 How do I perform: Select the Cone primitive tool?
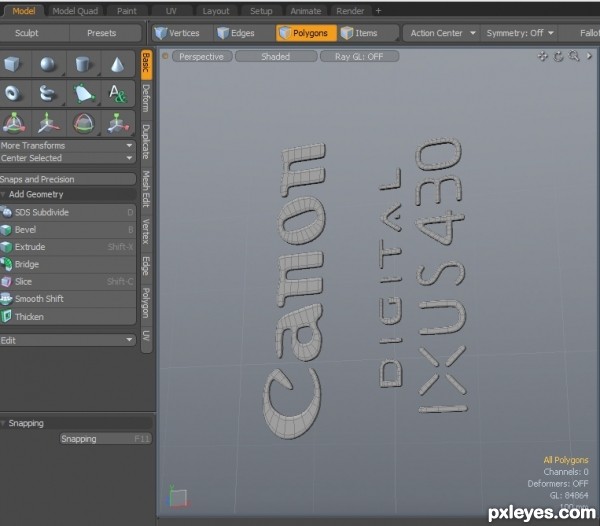click(117, 64)
